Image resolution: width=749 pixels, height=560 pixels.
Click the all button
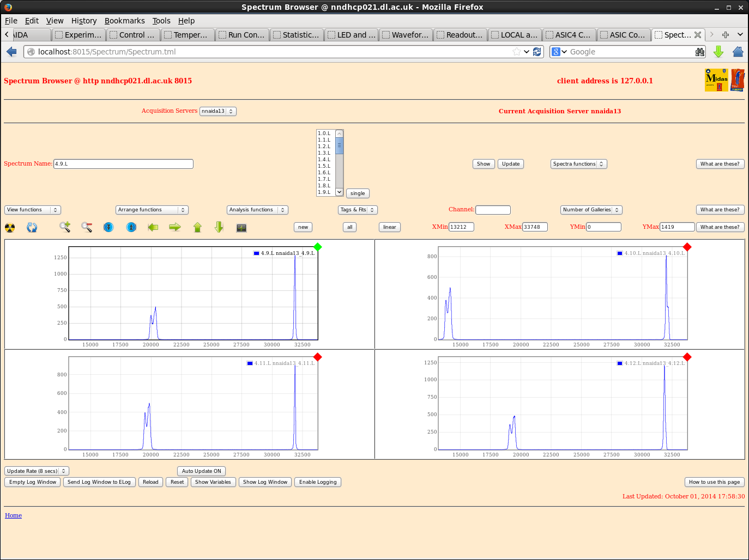click(x=350, y=227)
